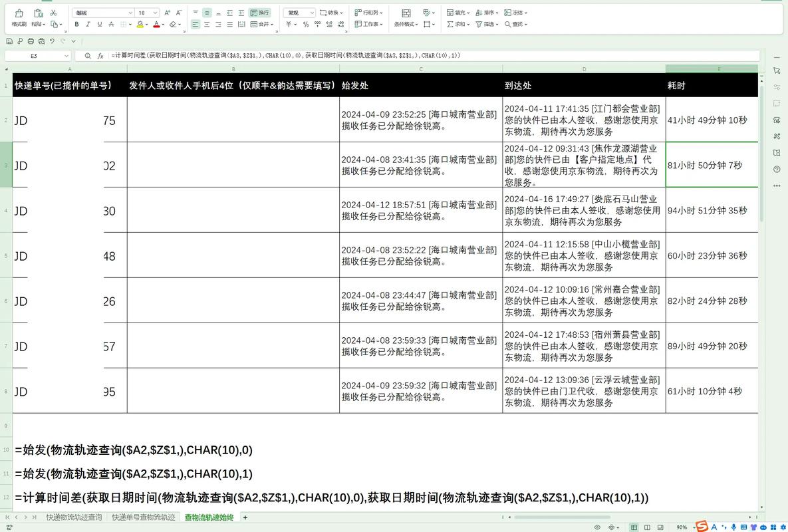Switch to the 快递单号查物流轨迹 sheet tab

[143, 517]
